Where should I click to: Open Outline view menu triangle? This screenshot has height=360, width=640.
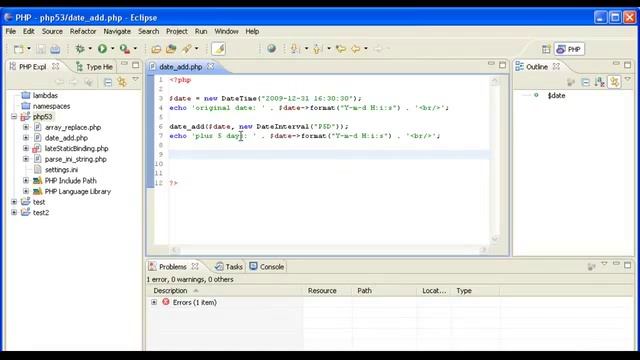click(628, 80)
